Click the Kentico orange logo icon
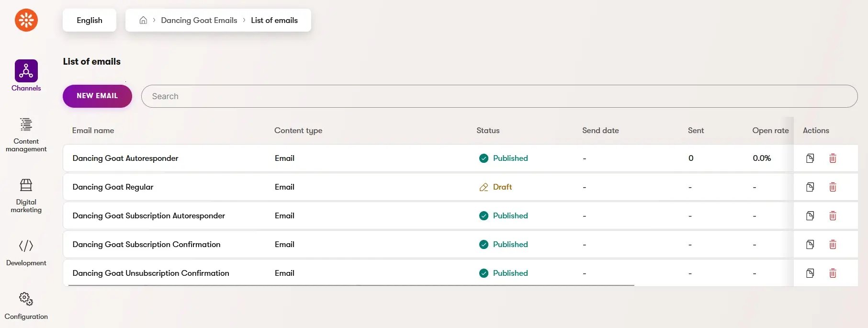Image resolution: width=868 pixels, height=328 pixels. click(x=26, y=20)
